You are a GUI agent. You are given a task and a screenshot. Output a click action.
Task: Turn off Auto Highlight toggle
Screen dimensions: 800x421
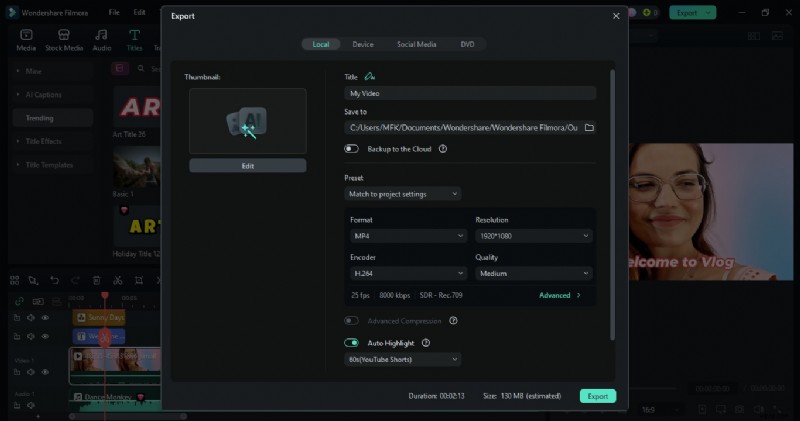coord(352,343)
